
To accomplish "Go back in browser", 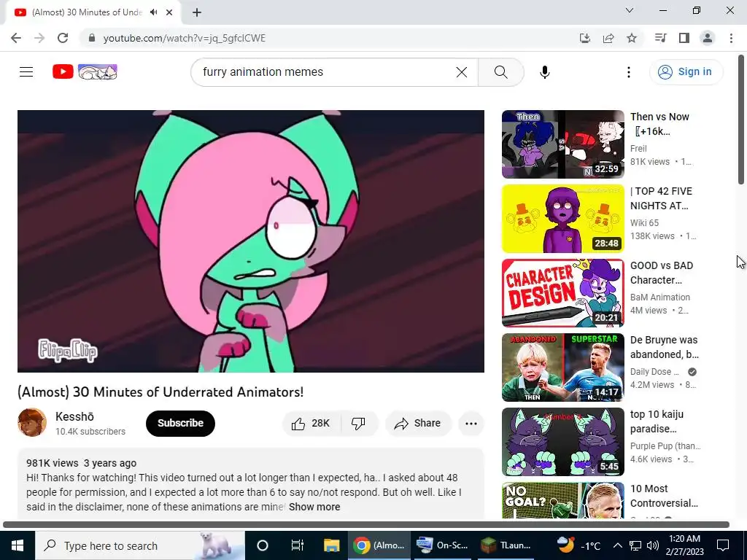I will (16, 38).
